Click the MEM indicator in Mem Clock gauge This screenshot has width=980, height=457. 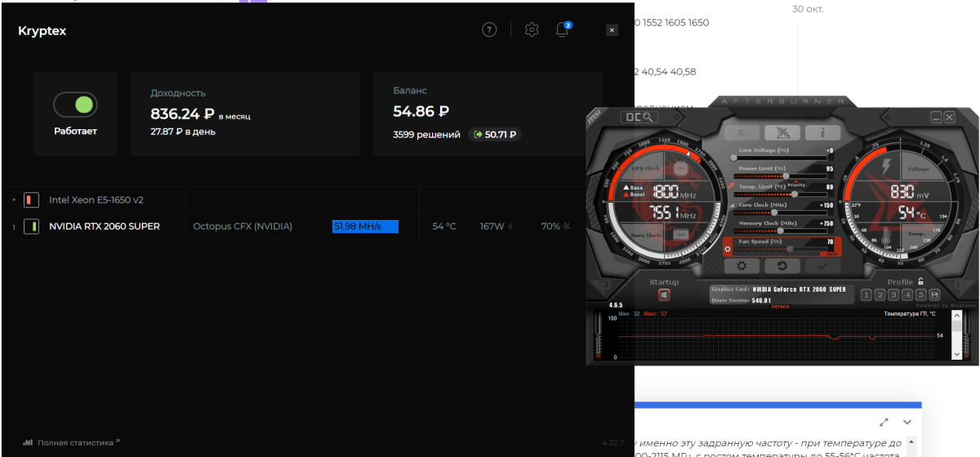pos(680,234)
